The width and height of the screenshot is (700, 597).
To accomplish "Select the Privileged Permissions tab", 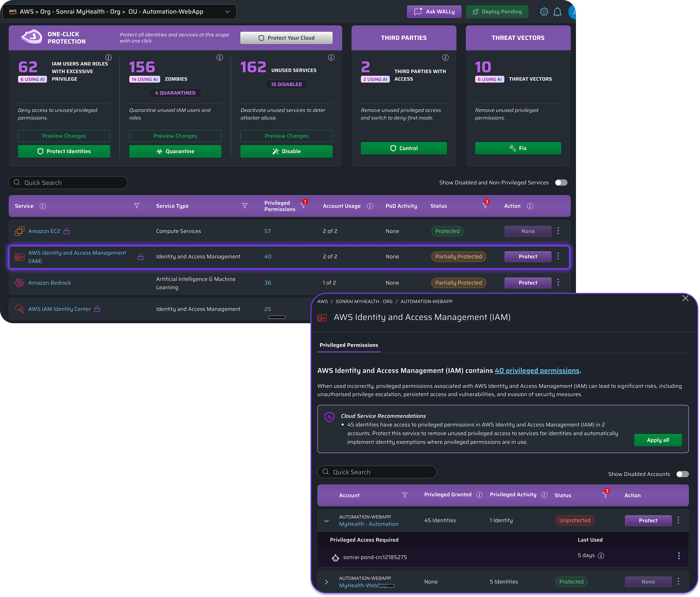I will pyautogui.click(x=349, y=345).
